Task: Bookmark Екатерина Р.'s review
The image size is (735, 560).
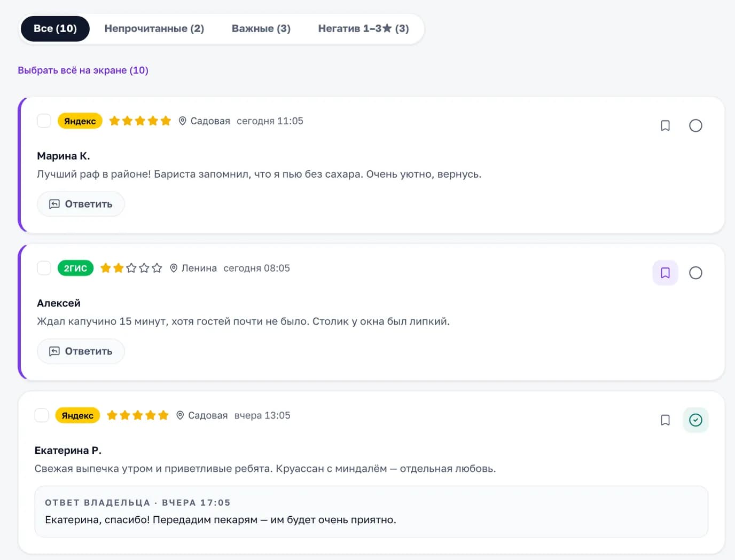Action: [x=665, y=420]
